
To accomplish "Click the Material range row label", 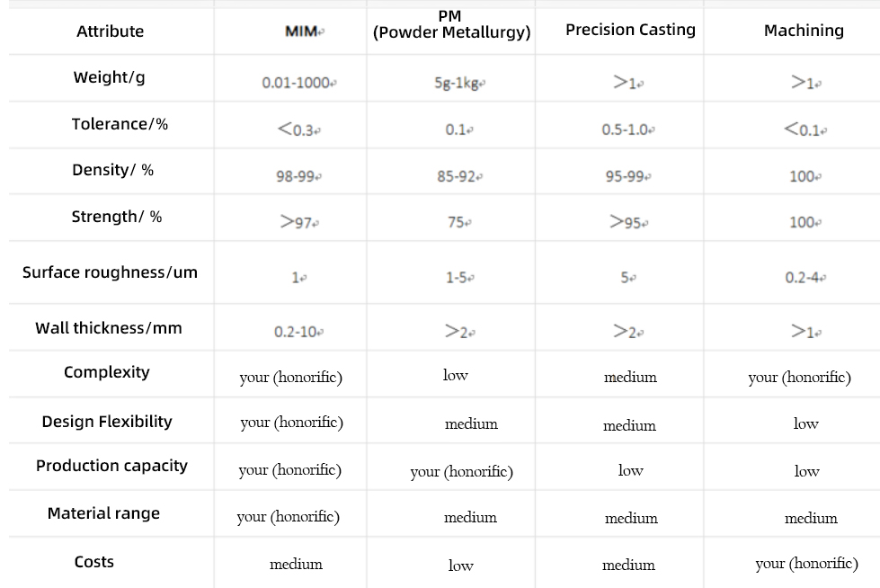I will pyautogui.click(x=104, y=513).
